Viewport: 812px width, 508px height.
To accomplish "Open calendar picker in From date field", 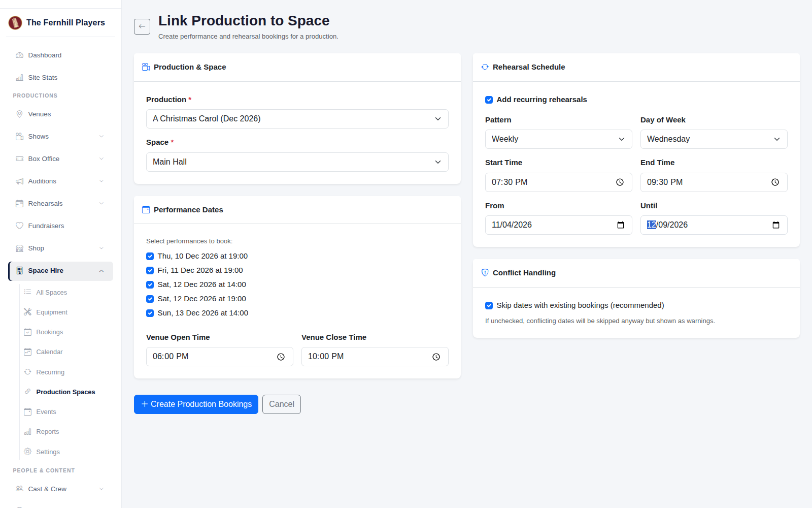I will click(x=620, y=225).
